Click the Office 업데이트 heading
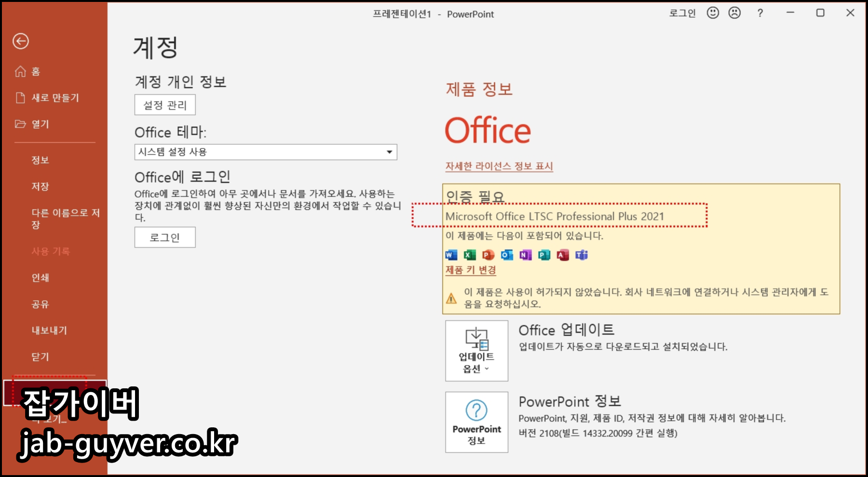The width and height of the screenshot is (868, 477). [x=567, y=330]
